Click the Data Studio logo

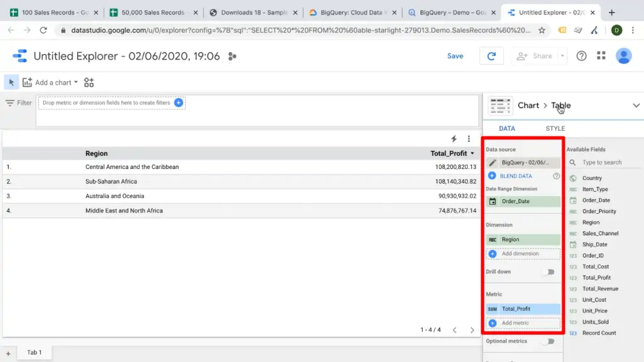tap(19, 56)
